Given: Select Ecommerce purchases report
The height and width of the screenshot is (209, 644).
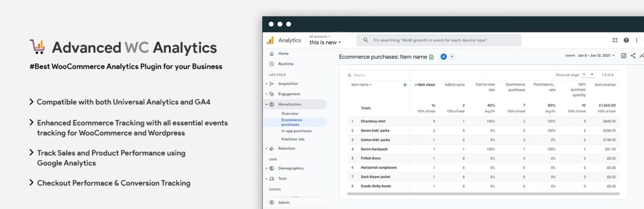Looking at the screenshot, I should coord(291,122).
